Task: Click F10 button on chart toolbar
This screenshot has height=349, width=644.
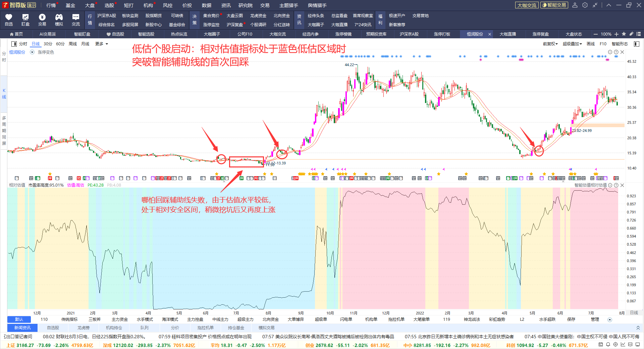Action: pyautogui.click(x=603, y=44)
